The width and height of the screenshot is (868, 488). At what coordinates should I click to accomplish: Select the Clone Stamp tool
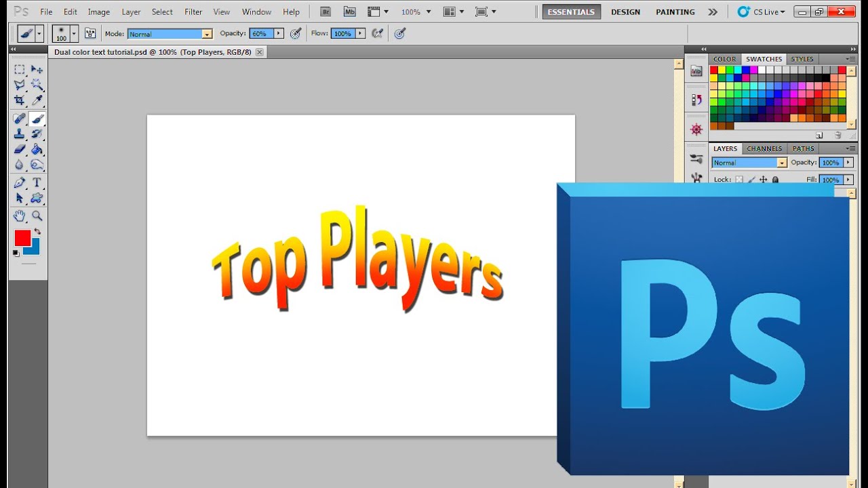20,134
